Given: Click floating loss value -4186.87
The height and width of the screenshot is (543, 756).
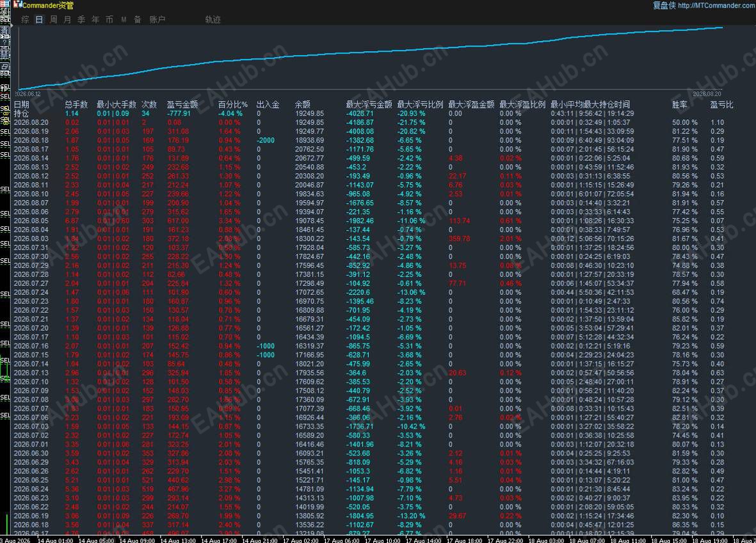Looking at the screenshot, I should tap(360, 122).
